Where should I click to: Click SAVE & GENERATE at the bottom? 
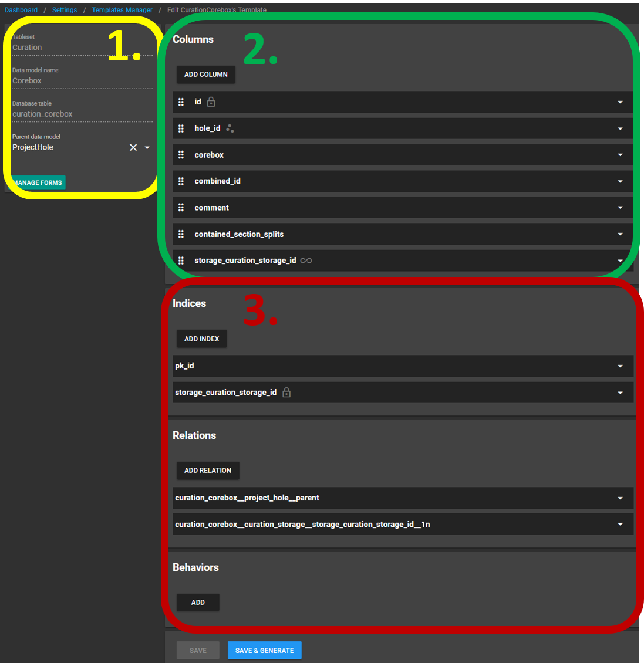click(x=264, y=650)
